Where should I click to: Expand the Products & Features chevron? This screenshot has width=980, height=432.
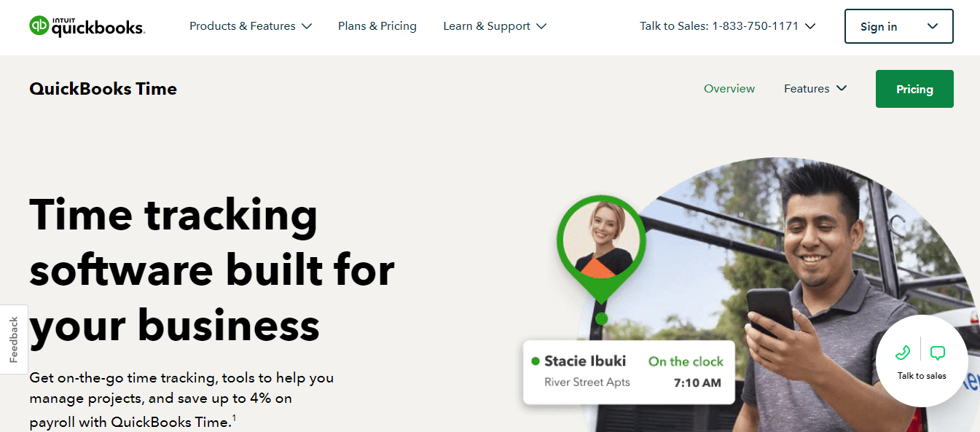coord(307,26)
